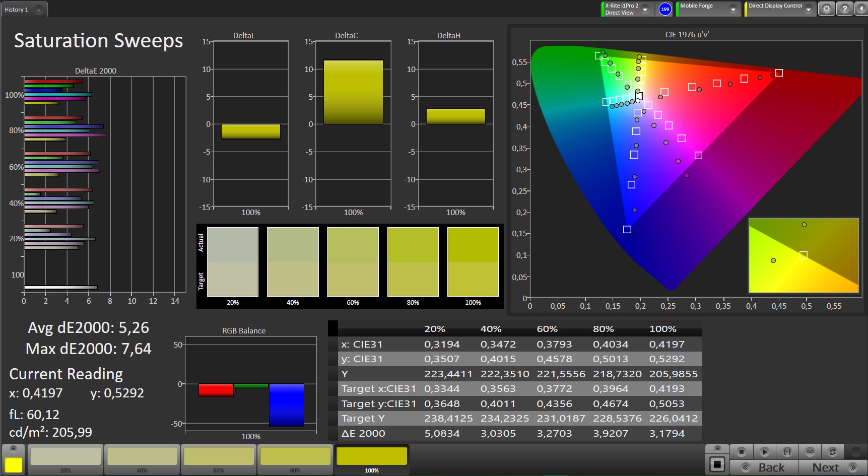Click the 20% column header in data table

(435, 329)
